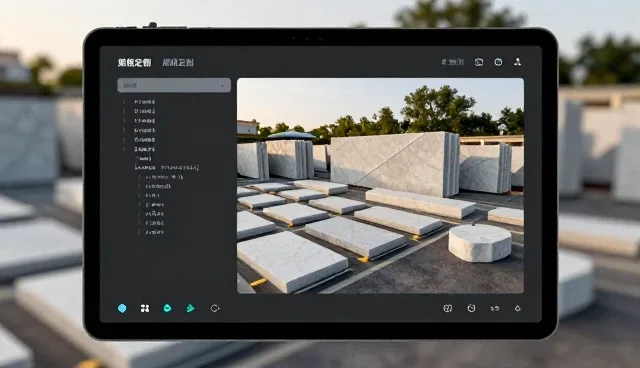The width and height of the screenshot is (640, 368).
Task: Tap the green arrow send icon
Action: (190, 308)
